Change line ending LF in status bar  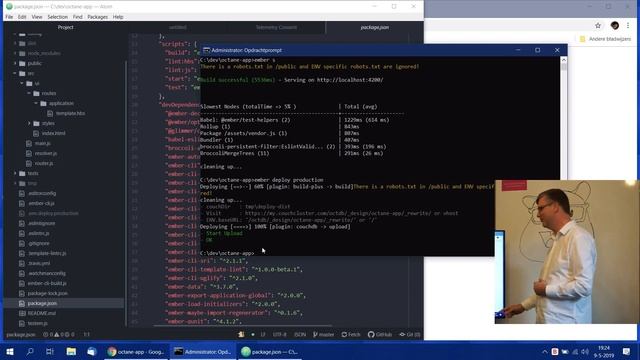(263, 335)
